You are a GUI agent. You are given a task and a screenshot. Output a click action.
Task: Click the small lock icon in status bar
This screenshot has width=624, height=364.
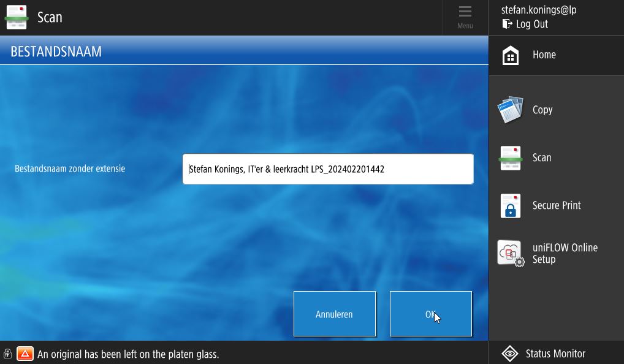7,354
